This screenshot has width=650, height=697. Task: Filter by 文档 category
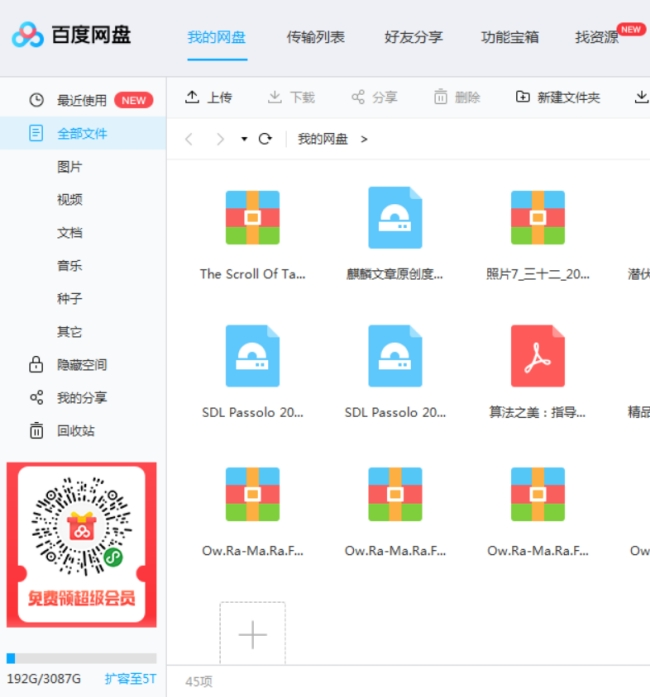coord(70,232)
